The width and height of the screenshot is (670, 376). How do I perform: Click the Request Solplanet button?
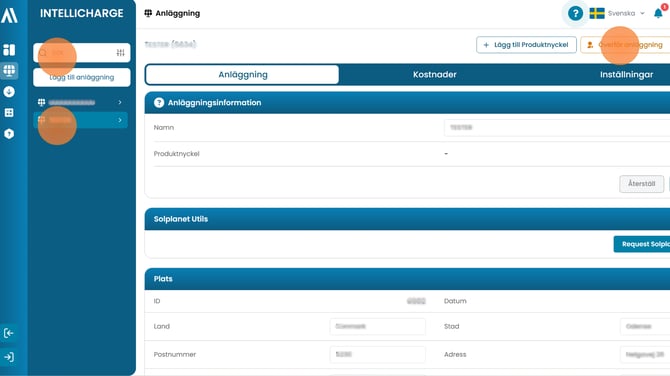click(642, 244)
